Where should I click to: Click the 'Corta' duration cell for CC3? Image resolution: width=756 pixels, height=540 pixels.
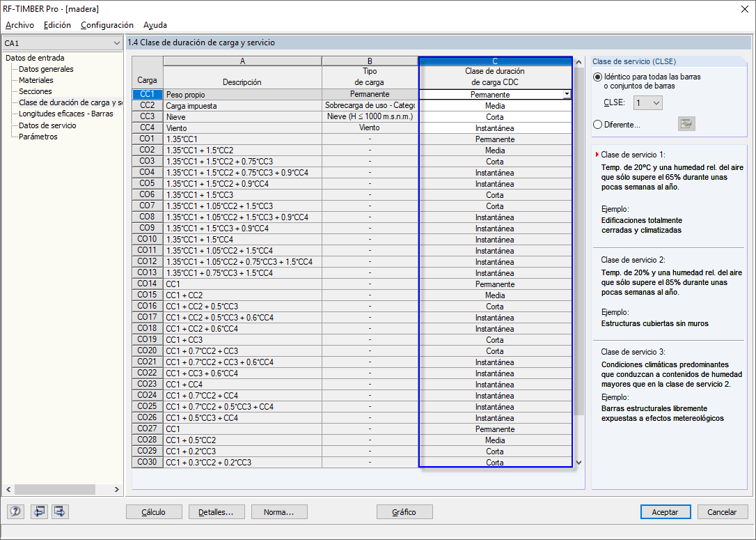coord(495,117)
